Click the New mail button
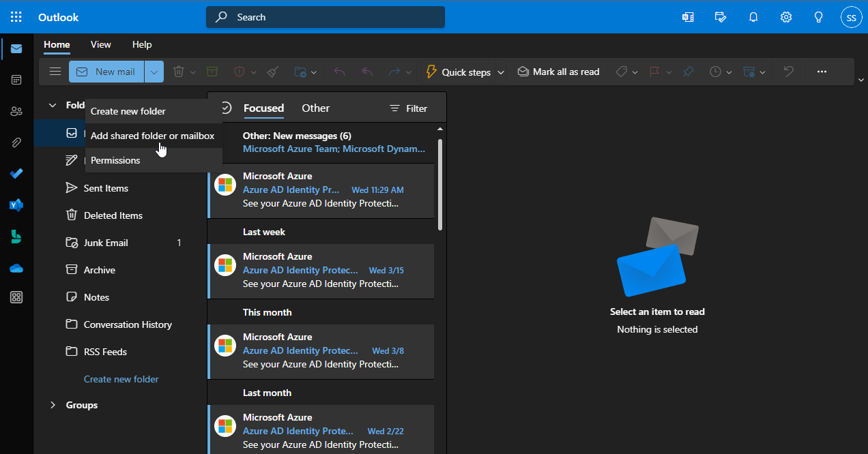 [106, 72]
